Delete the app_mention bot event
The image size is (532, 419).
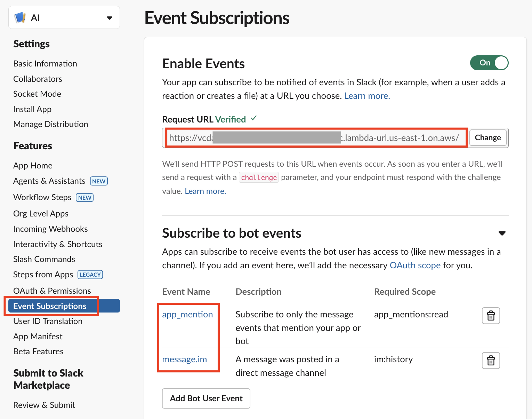coord(490,316)
